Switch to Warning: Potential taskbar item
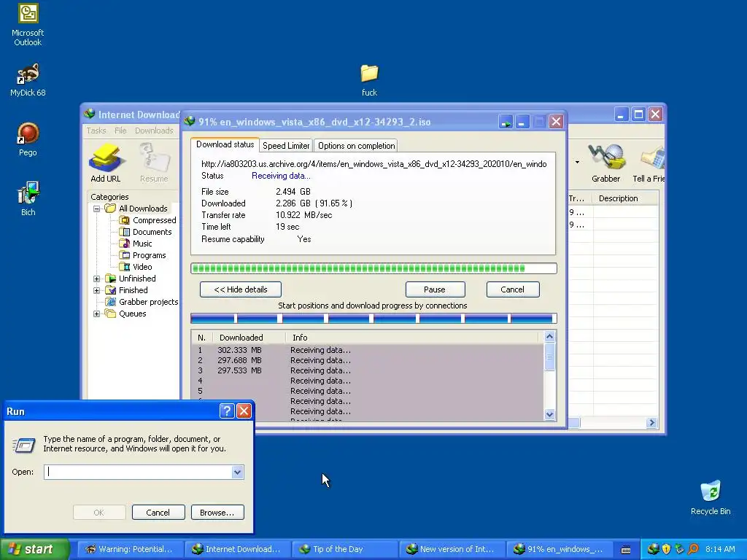The image size is (747, 560). [x=130, y=549]
